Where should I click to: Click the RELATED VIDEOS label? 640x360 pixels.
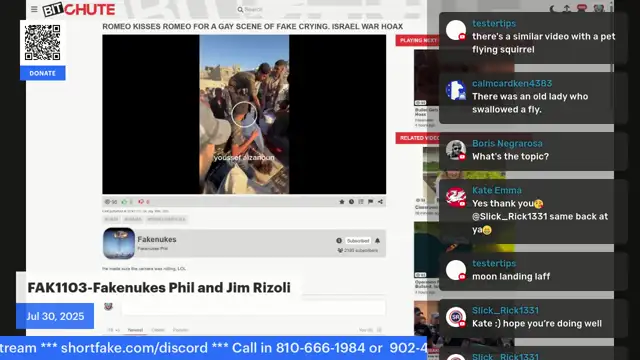click(x=418, y=138)
